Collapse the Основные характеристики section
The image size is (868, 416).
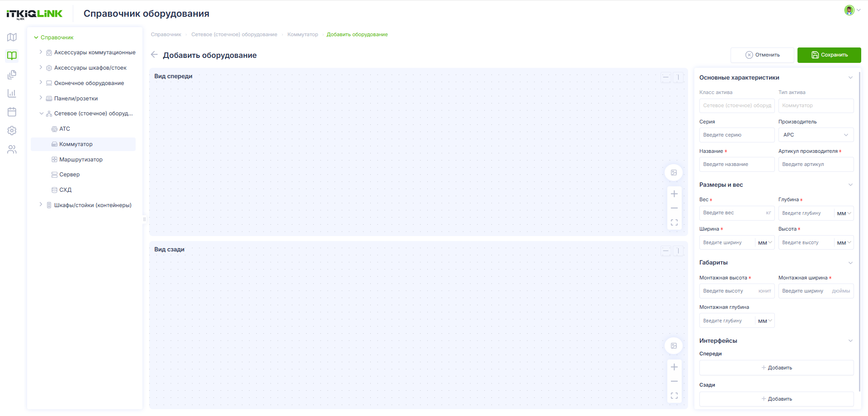(x=850, y=77)
